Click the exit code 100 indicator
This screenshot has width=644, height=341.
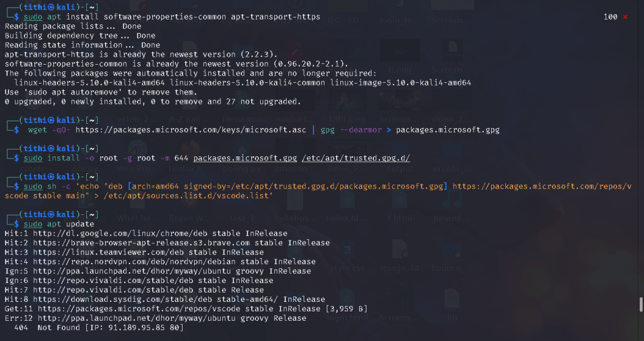coord(610,17)
